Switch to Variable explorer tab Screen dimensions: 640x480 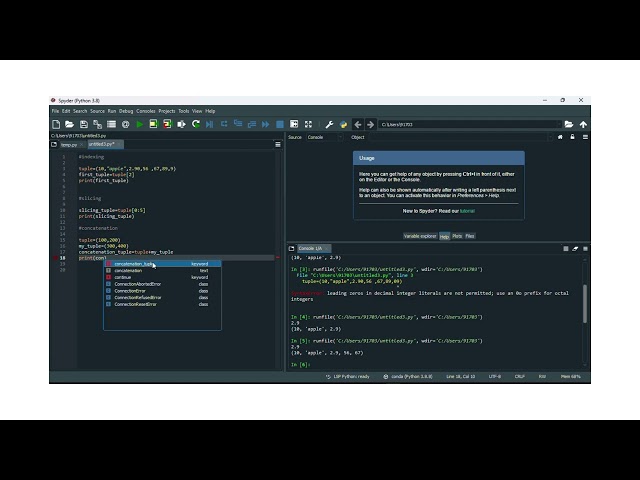[x=420, y=236]
